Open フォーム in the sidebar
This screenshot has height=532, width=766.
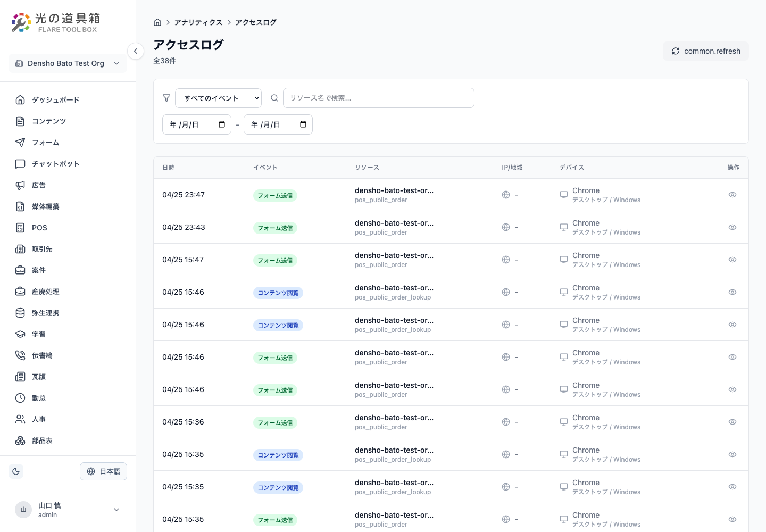pyautogui.click(x=68, y=143)
